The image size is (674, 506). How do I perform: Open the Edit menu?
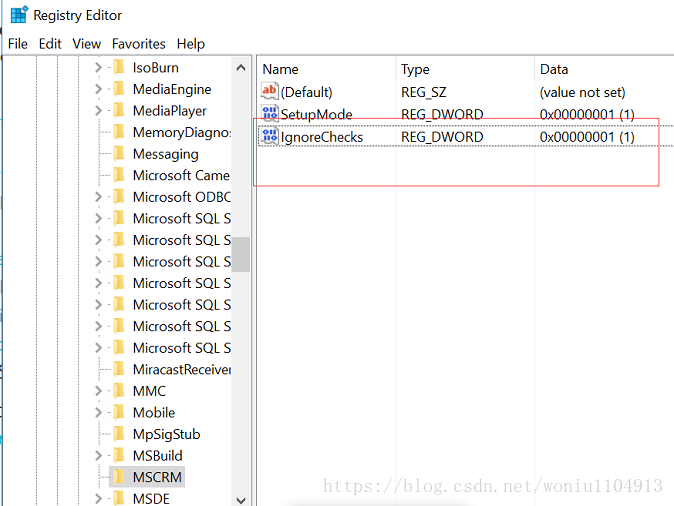tap(50, 44)
